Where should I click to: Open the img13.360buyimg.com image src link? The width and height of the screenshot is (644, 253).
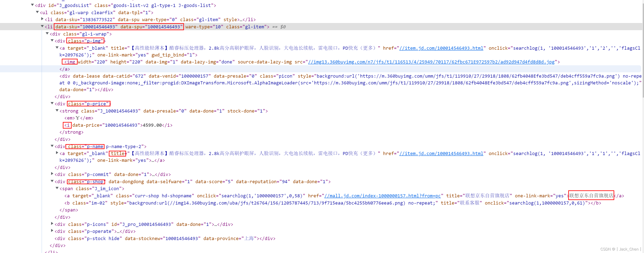(x=431, y=62)
